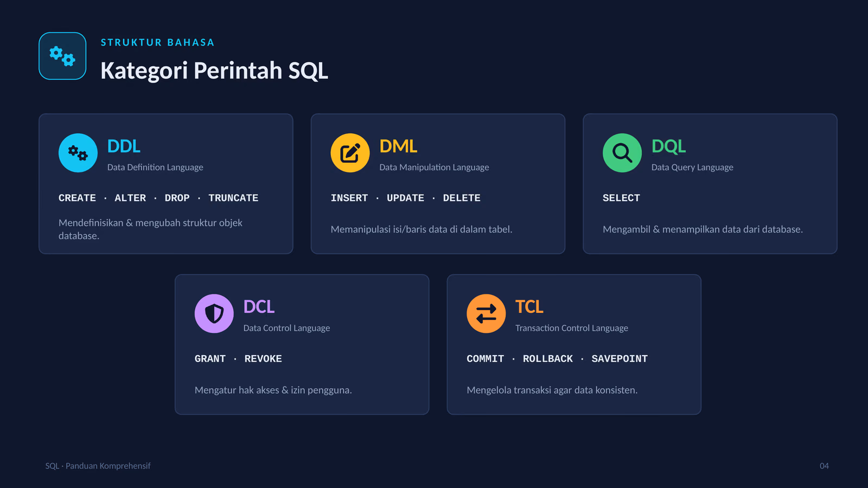868x488 pixels.
Task: Click the SELECT command keyword
Action: (x=621, y=198)
